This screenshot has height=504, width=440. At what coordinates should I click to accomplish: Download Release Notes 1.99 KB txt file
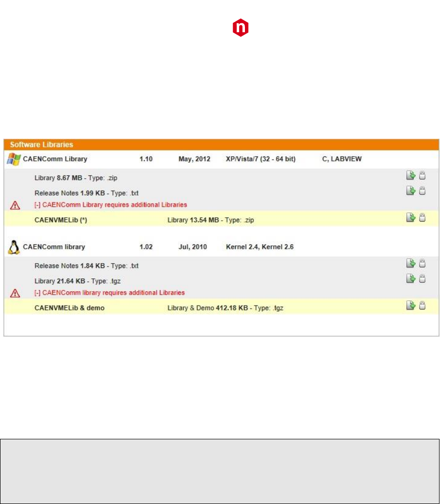click(411, 191)
